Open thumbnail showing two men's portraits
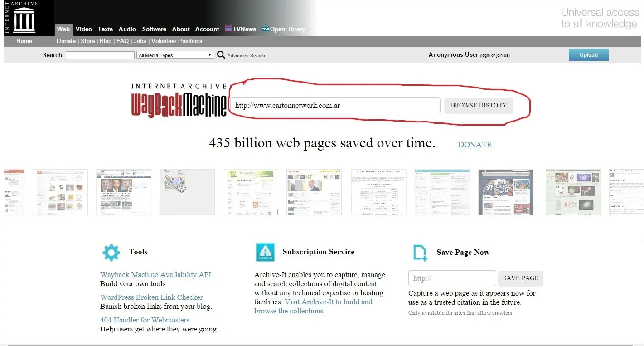Screen dimensions: 644x346 point(124,192)
